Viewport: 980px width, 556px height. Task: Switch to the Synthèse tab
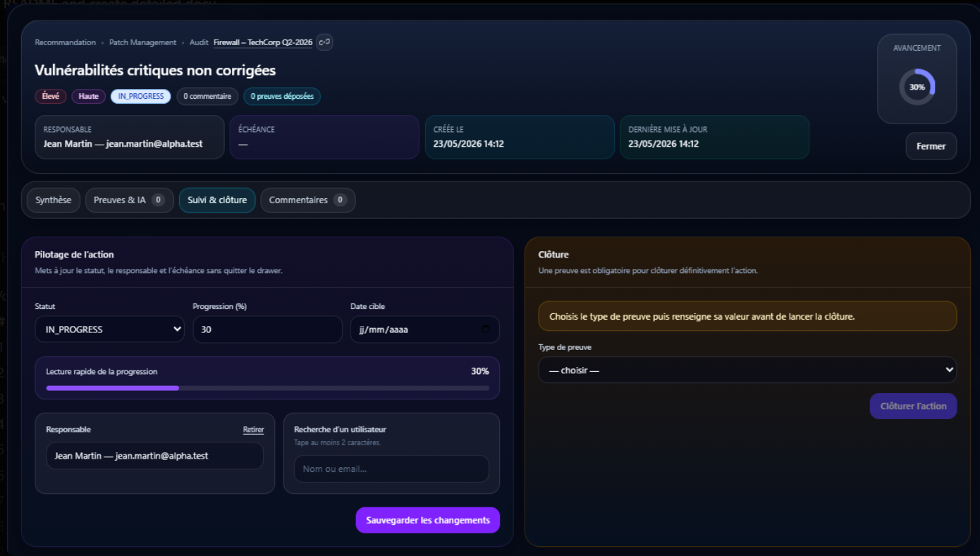pyautogui.click(x=54, y=200)
